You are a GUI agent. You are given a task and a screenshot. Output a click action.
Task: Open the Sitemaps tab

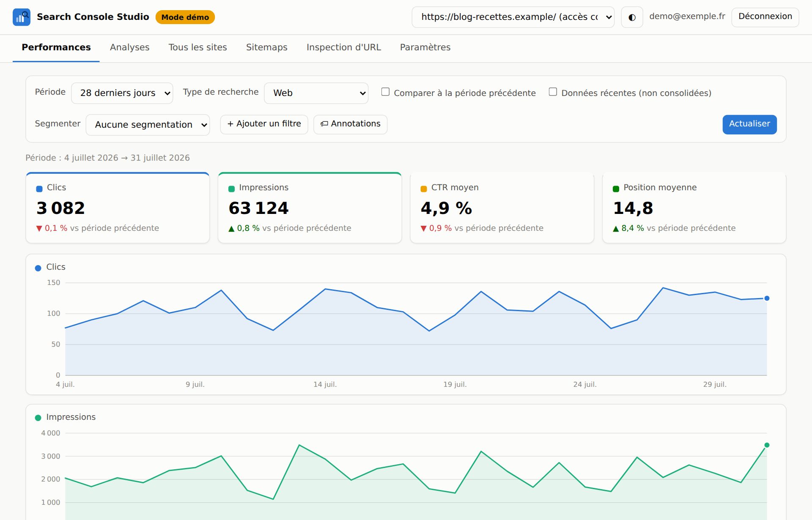267,47
